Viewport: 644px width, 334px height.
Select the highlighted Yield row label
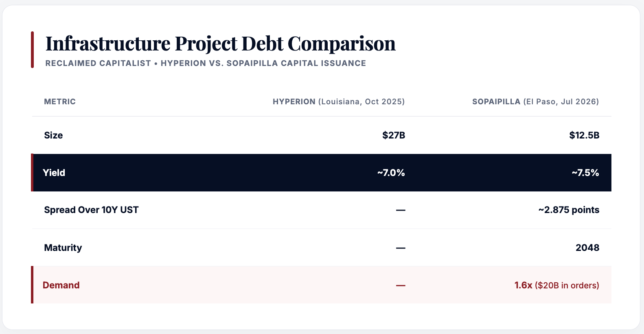[x=54, y=173]
